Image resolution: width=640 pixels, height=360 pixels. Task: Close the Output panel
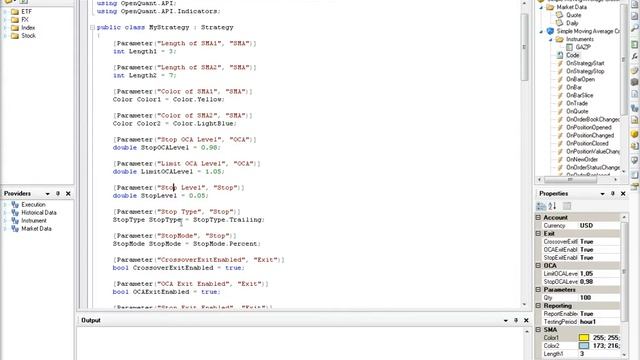526,320
